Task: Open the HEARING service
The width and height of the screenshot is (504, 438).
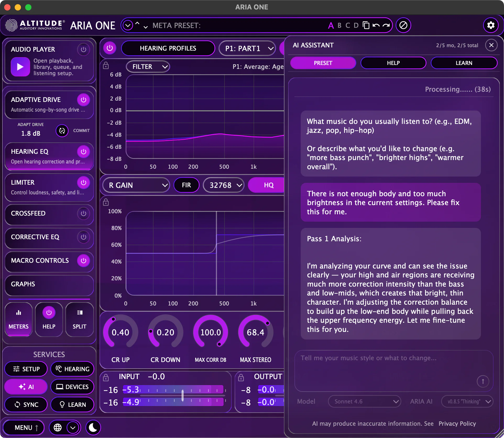Action: click(72, 369)
